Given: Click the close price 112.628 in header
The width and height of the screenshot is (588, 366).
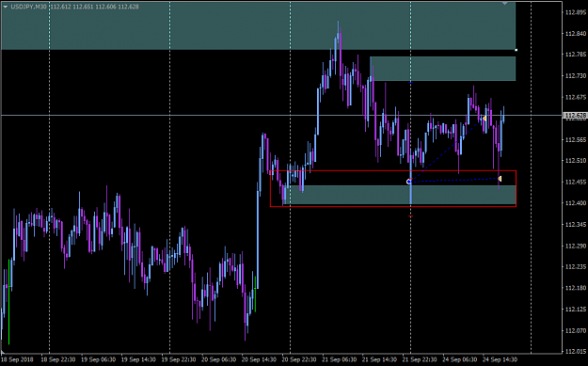Looking at the screenshot, I should (x=129, y=7).
